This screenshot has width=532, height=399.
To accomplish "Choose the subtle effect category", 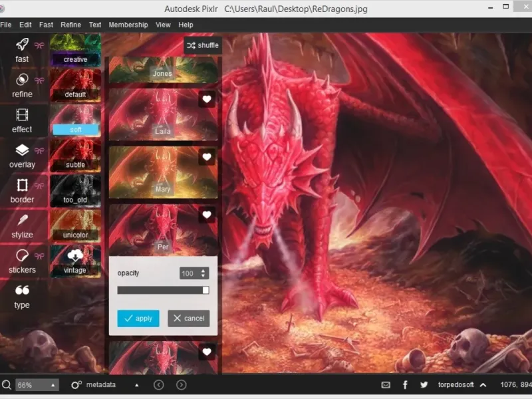I will tap(75, 156).
